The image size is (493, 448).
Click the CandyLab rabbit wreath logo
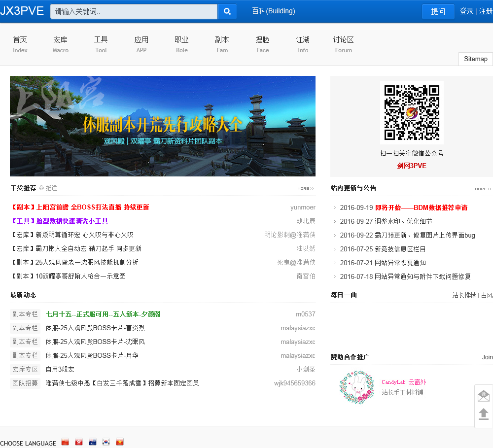pos(357,387)
